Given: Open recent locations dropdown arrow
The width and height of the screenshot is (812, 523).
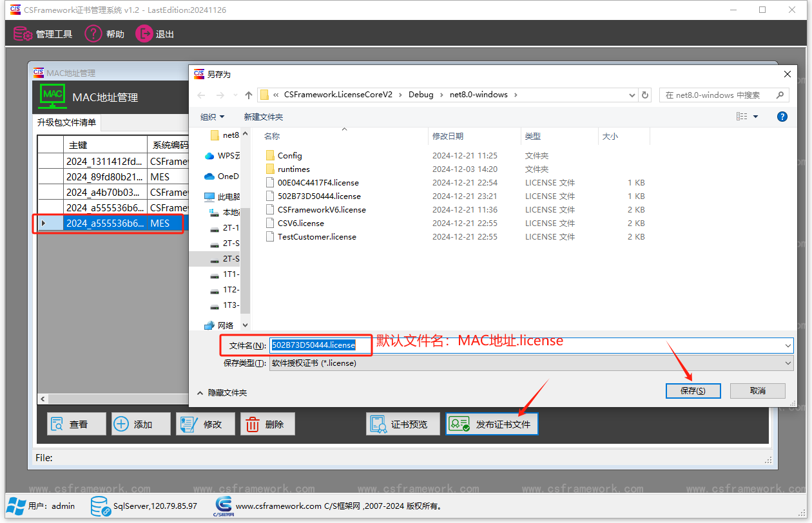Looking at the screenshot, I should pos(235,95).
